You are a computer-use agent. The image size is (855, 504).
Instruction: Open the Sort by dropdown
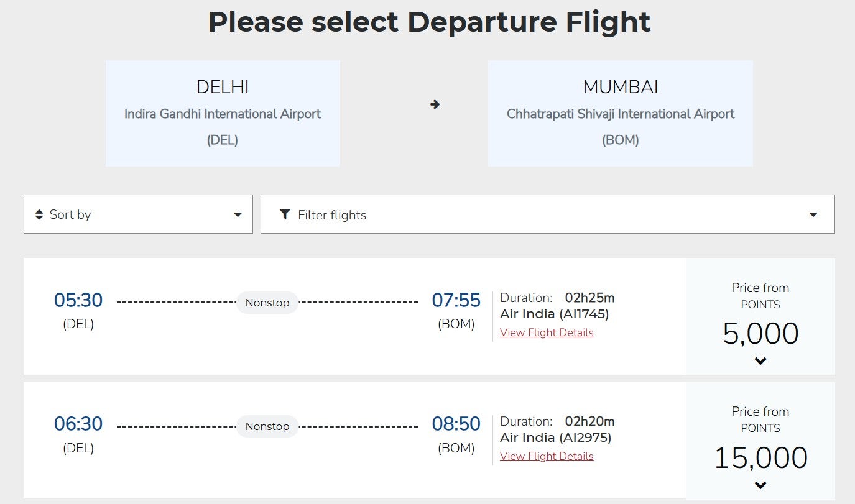click(x=138, y=214)
